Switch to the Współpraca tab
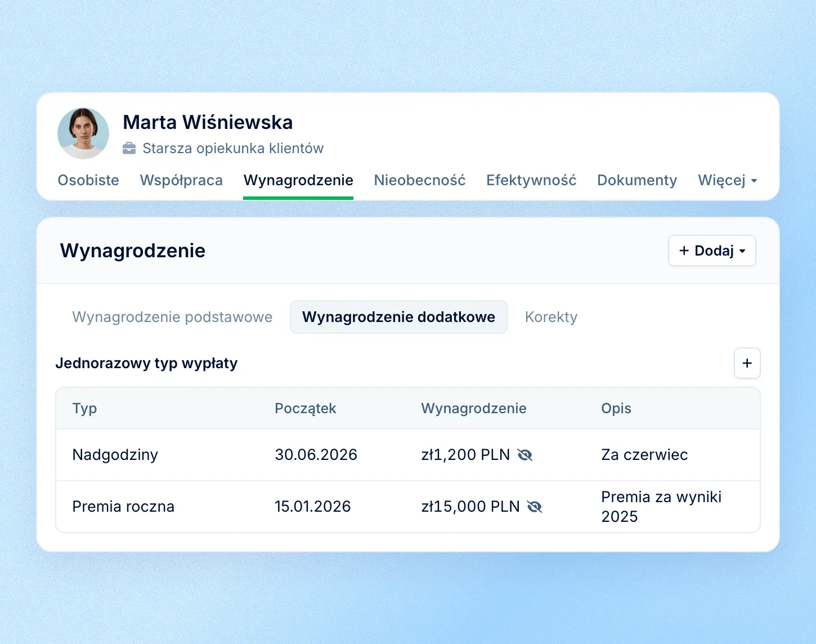Screen dimensions: 816x644 [181, 180]
